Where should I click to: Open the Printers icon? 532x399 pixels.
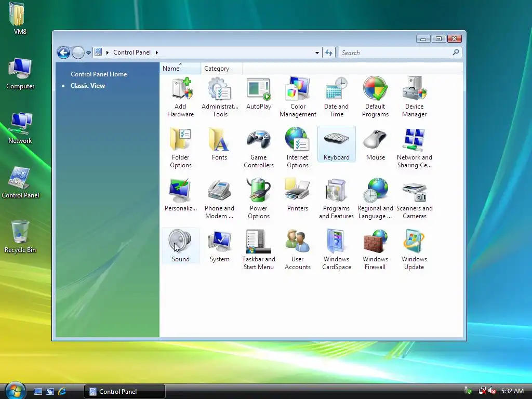[298, 195]
